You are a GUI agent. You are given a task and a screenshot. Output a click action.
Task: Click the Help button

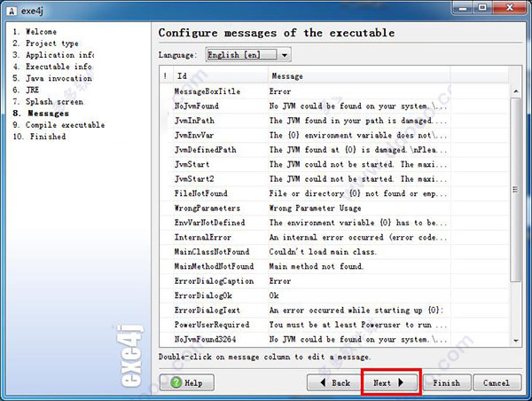tap(186, 382)
